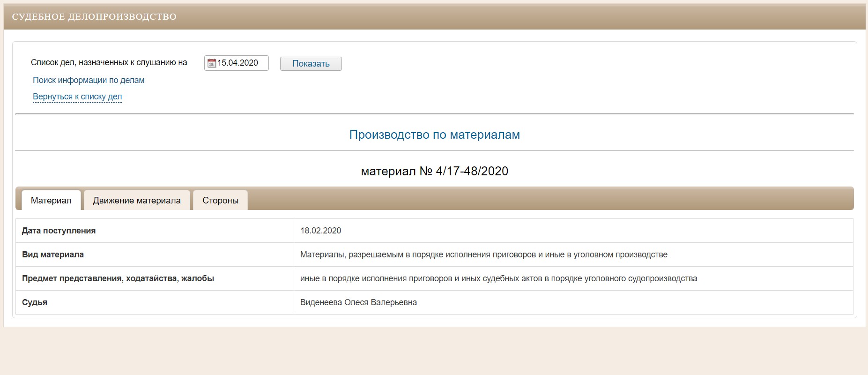Viewport: 868px width, 375px height.
Task: Click the Список дел, назначенных к слушанию label
Action: click(109, 63)
